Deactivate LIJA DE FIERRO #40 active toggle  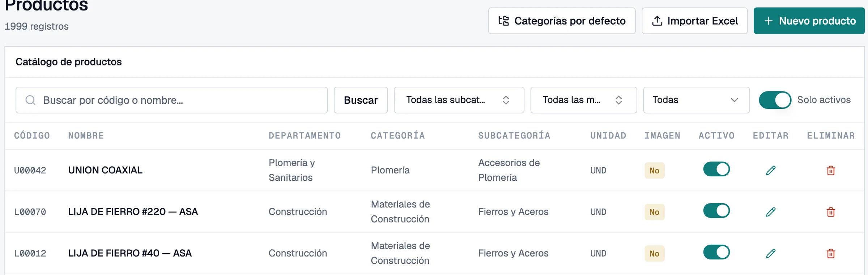click(x=716, y=252)
